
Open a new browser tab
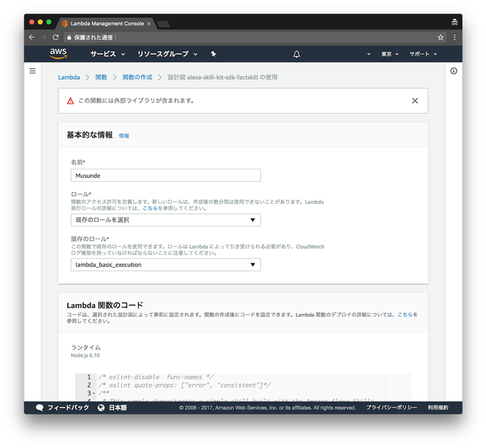coord(163,24)
